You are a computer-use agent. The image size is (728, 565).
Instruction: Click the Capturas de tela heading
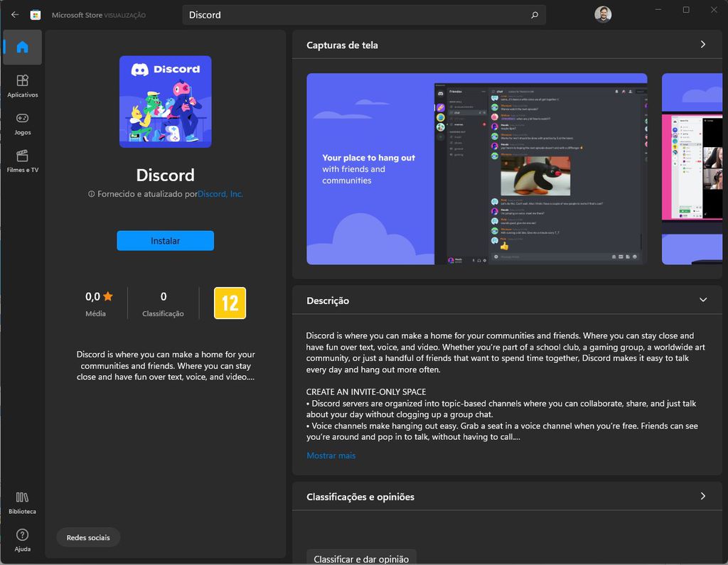click(342, 45)
